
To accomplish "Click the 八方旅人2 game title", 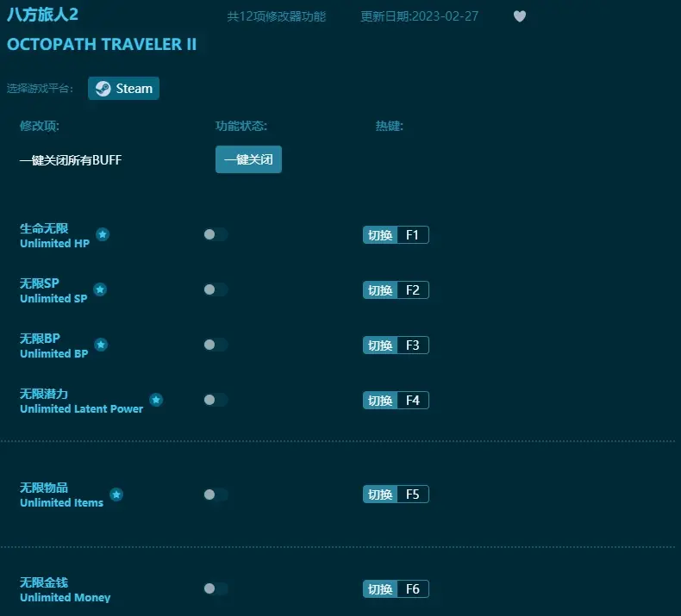I will pyautogui.click(x=42, y=15).
